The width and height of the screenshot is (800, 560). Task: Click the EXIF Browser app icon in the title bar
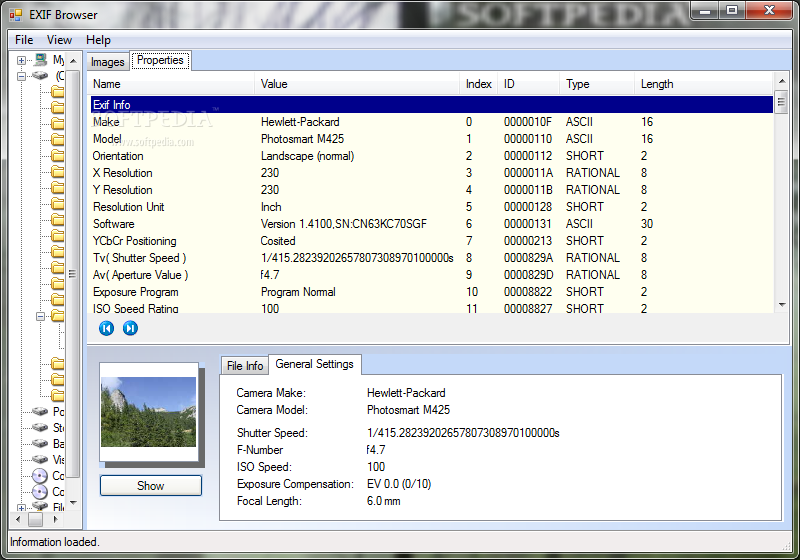point(16,15)
